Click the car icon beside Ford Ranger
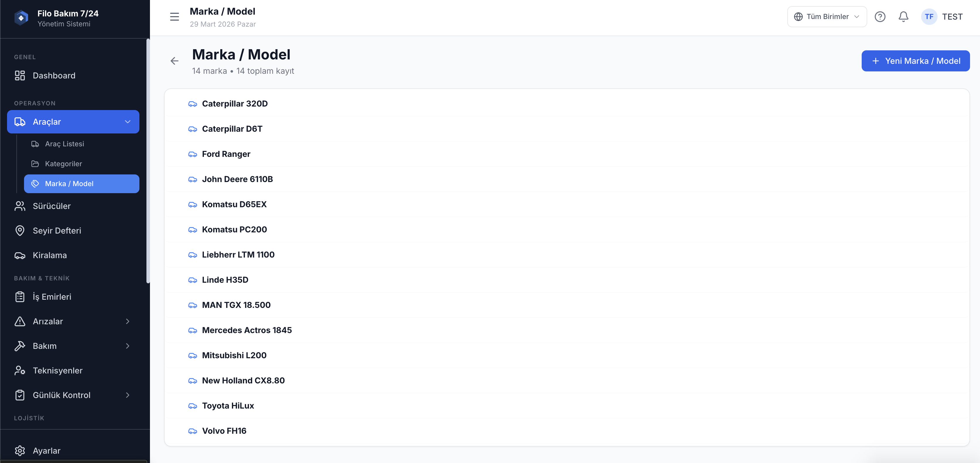980x463 pixels. pos(192,154)
